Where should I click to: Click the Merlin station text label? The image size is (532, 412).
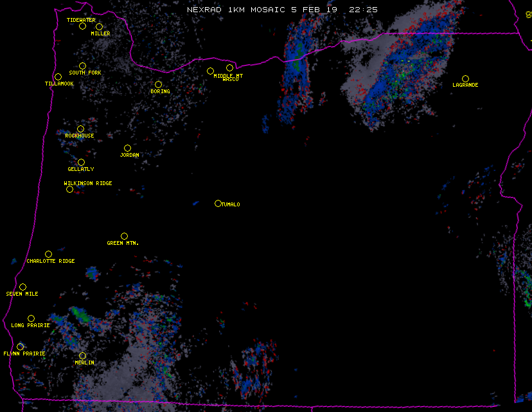point(84,363)
